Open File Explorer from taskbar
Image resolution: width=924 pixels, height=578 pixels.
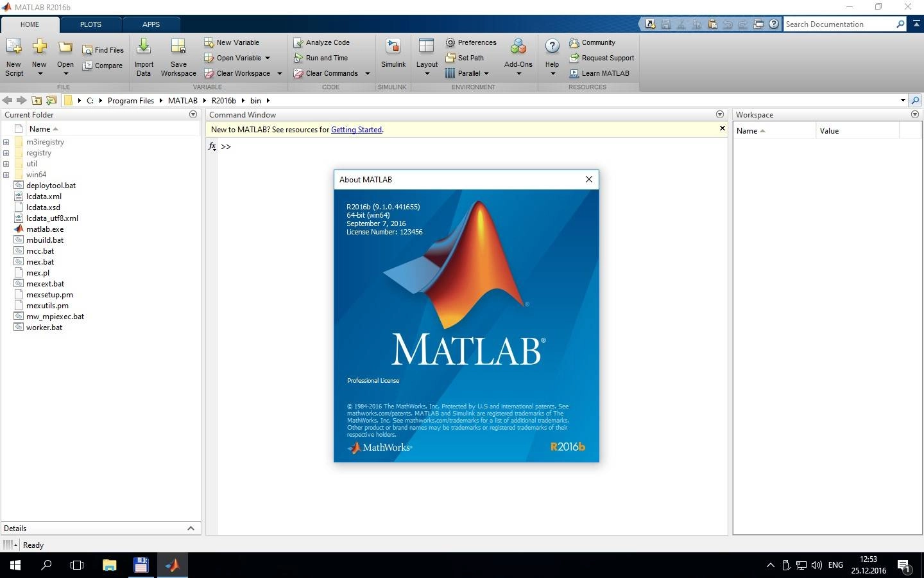tap(109, 565)
